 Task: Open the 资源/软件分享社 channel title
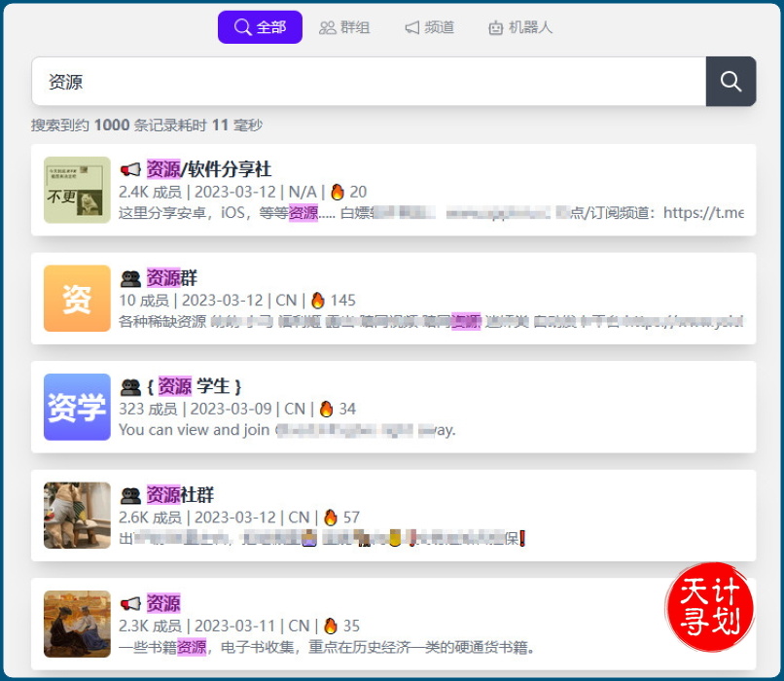[x=208, y=169]
